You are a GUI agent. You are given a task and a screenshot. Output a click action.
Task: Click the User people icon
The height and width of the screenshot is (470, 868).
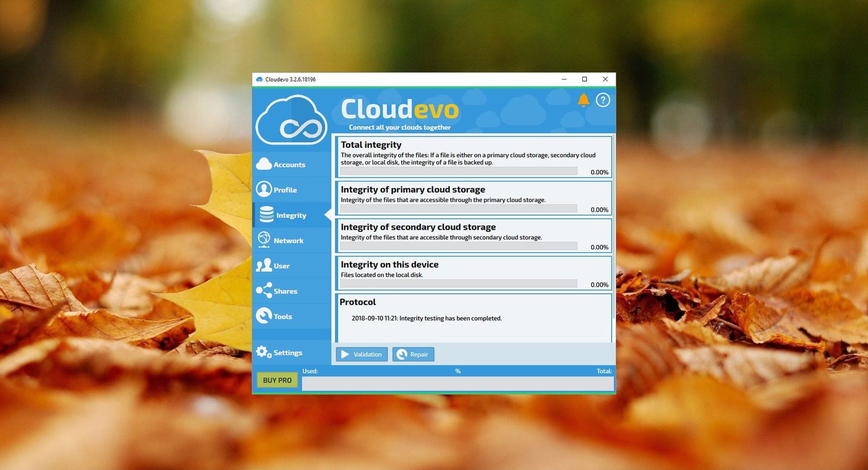[x=263, y=265]
